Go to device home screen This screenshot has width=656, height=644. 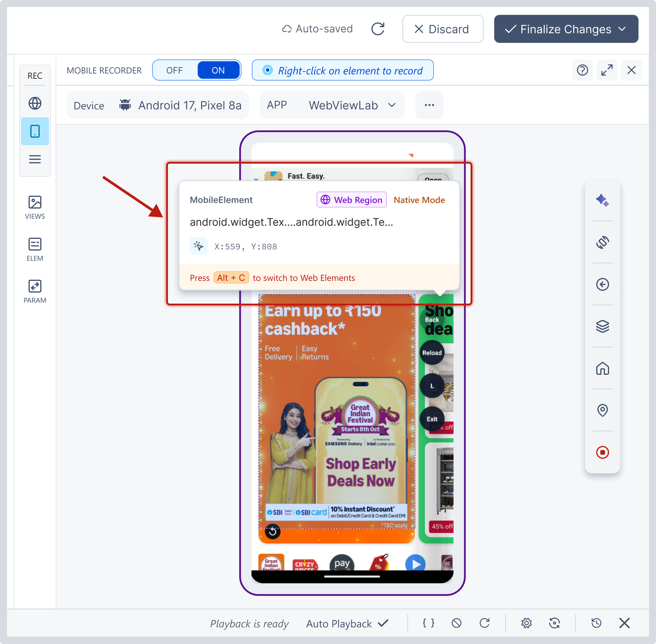602,368
